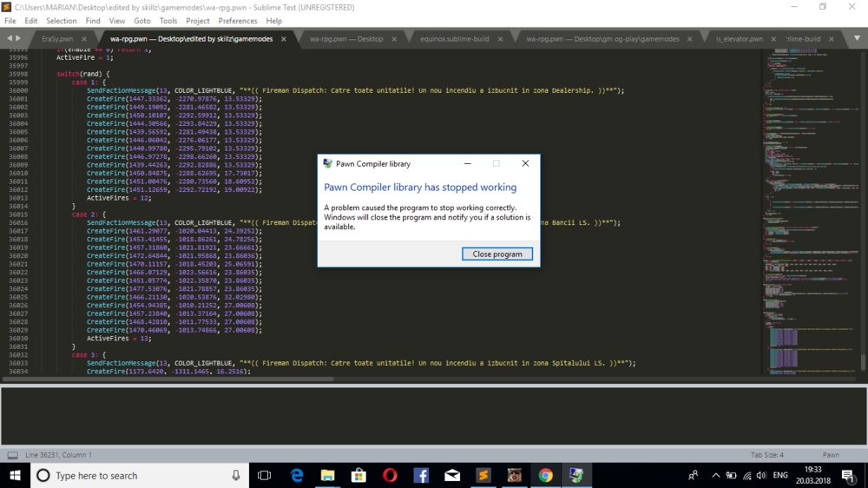
Task: Launch Microsoft Edge from taskbar
Action: [297, 475]
